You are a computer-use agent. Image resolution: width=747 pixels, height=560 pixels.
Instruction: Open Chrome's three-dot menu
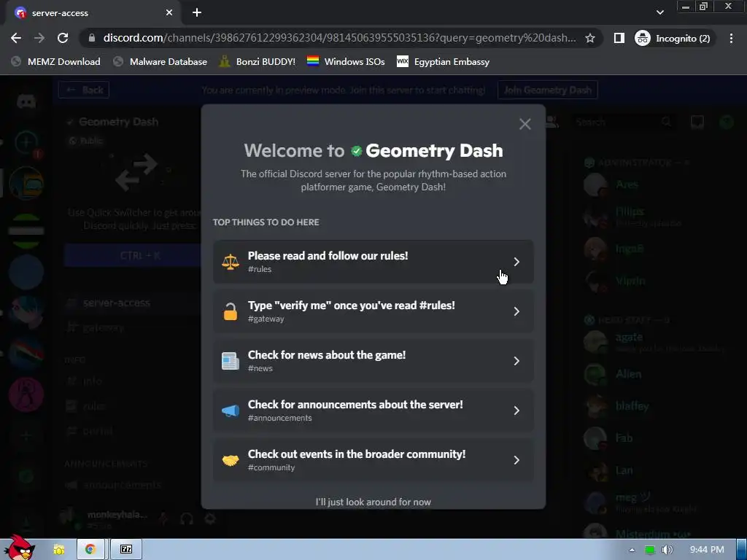coord(731,38)
